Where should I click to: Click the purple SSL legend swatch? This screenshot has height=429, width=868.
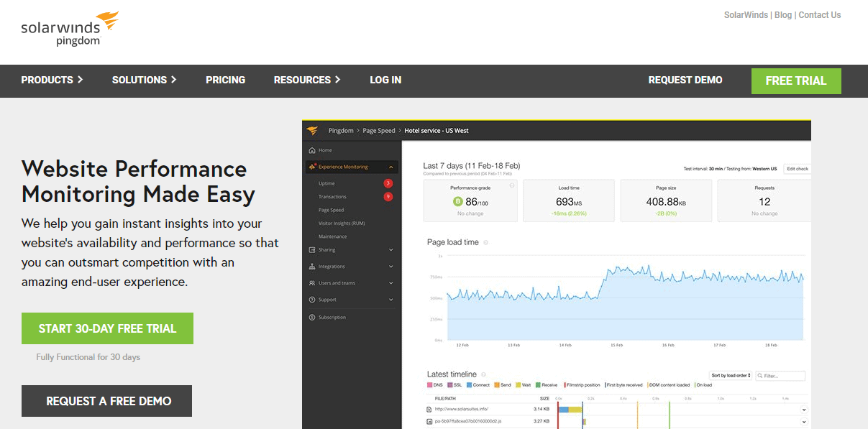pos(450,385)
